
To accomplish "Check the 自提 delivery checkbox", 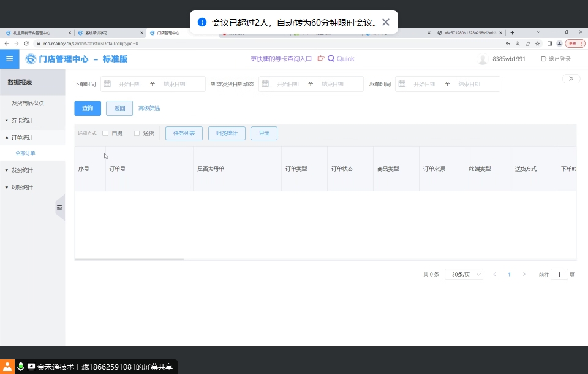I will [x=105, y=133].
